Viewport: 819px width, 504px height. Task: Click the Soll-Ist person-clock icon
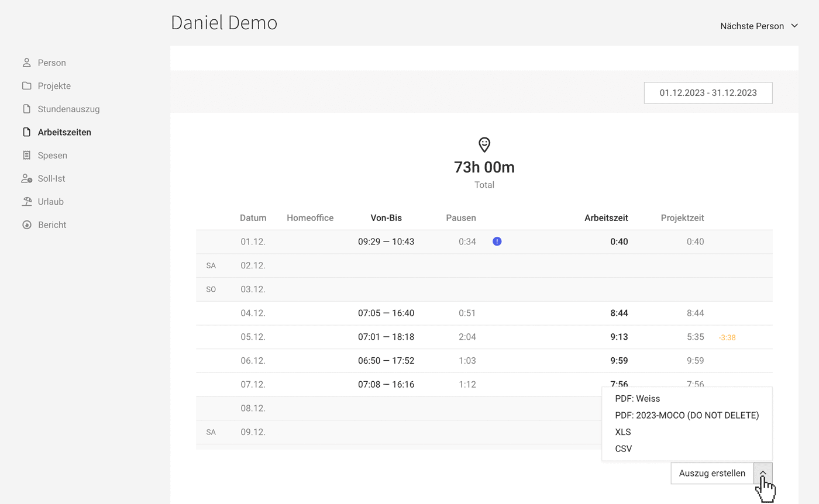[27, 178]
